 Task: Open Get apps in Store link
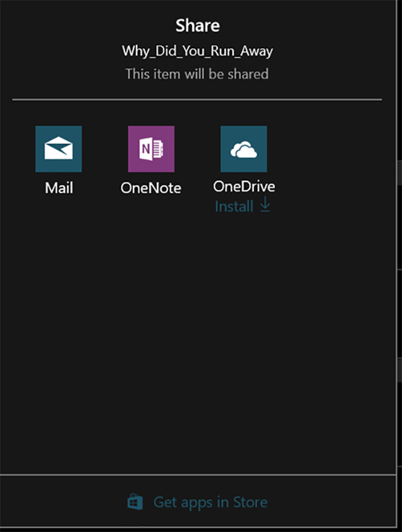(x=210, y=502)
